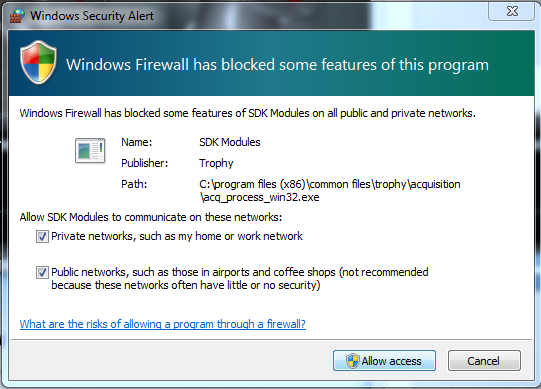Click the "Windows Security Alert" title bar text

(92, 16)
